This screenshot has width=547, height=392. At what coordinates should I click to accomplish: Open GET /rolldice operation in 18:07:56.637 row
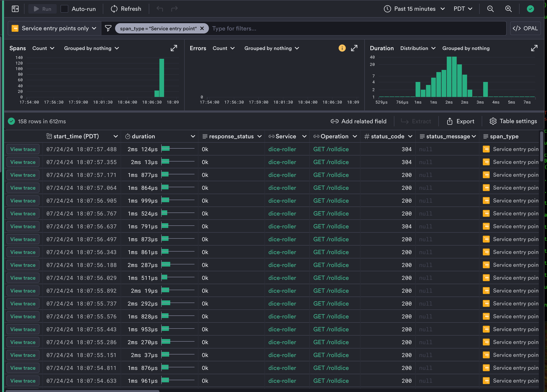point(331,226)
